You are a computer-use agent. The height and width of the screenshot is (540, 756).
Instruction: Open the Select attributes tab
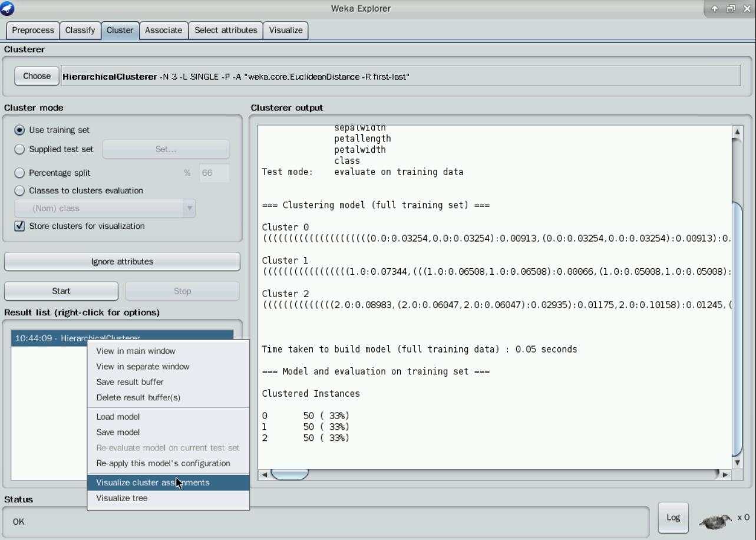226,31
